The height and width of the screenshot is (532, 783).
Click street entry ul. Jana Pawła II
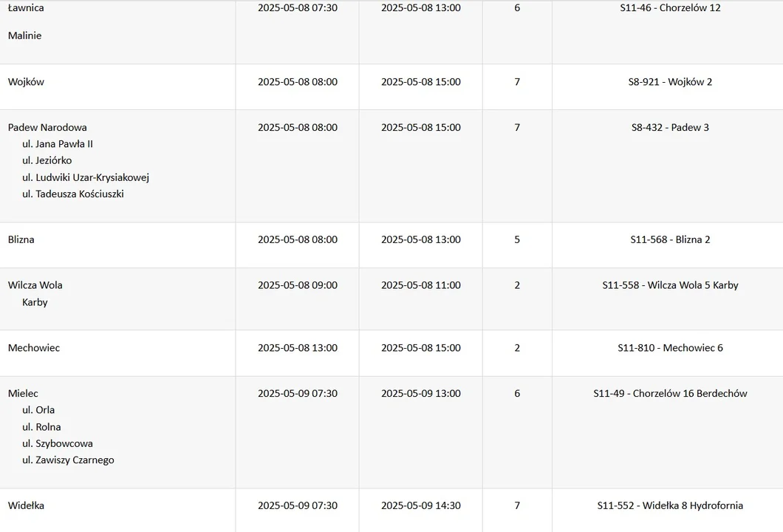click(58, 144)
